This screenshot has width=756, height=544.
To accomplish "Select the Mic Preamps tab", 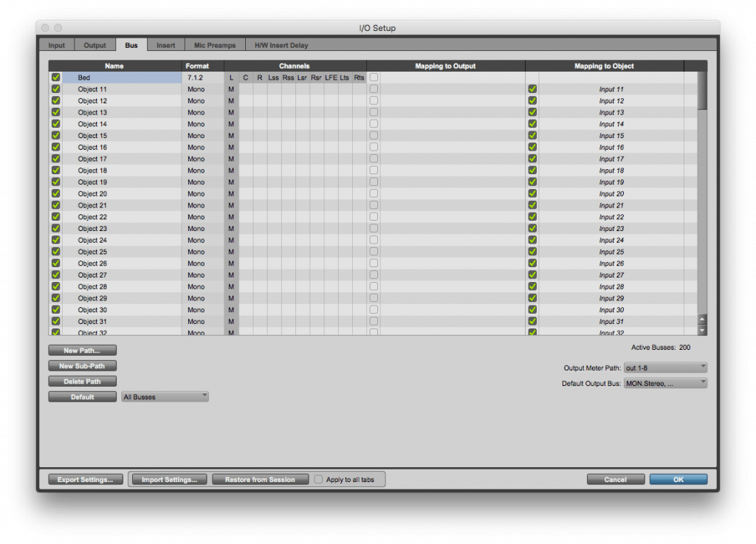I will 215,46.
